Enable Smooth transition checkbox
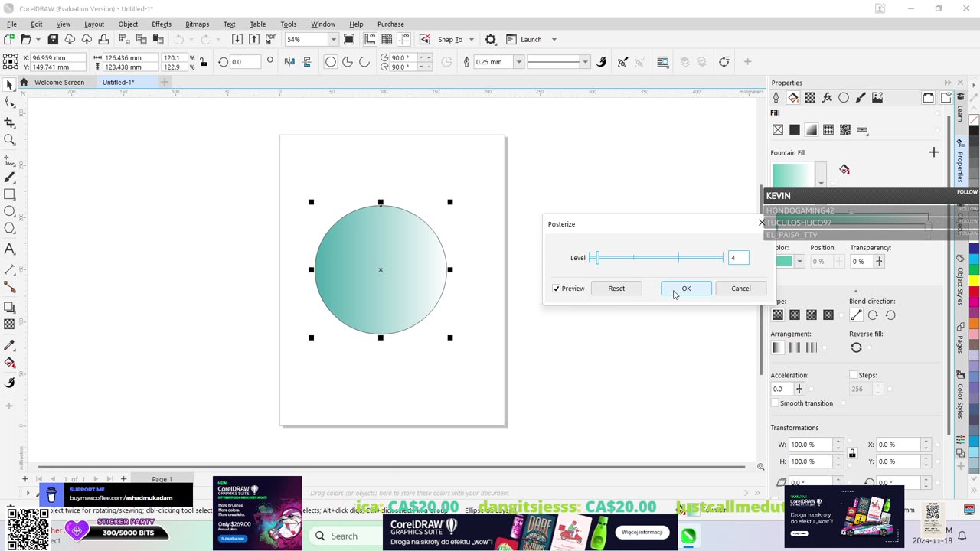This screenshot has width=980, height=551. [775, 403]
